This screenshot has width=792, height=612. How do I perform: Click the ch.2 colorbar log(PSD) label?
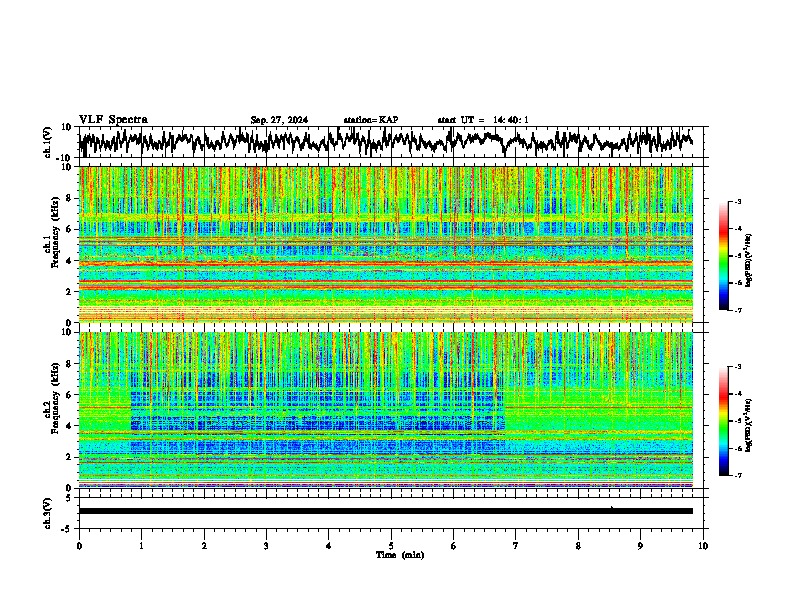[749, 425]
